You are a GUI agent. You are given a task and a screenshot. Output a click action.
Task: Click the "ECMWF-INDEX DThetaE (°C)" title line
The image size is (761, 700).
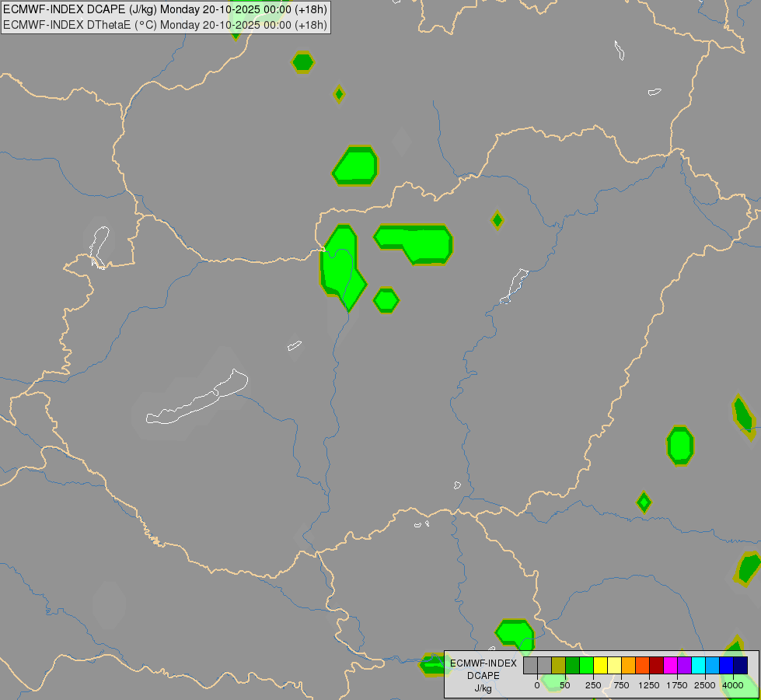[165, 25]
